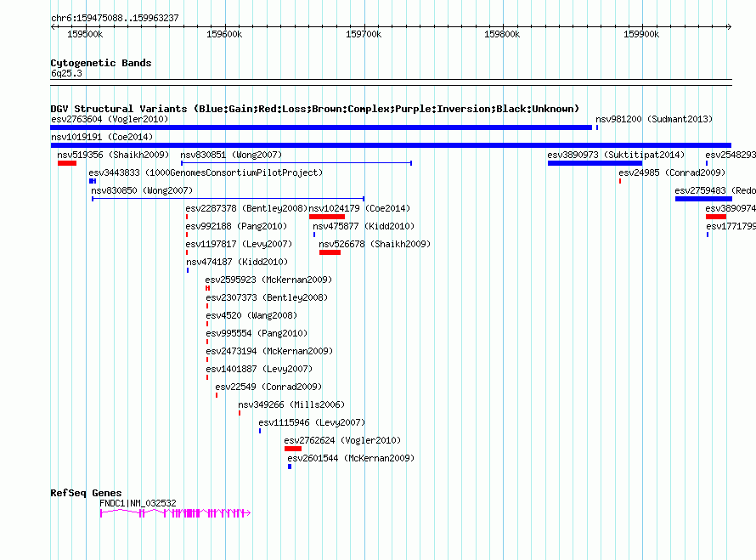Click the 159700k ruler tick label
Image resolution: width=756 pixels, height=560 pixels.
364,34
